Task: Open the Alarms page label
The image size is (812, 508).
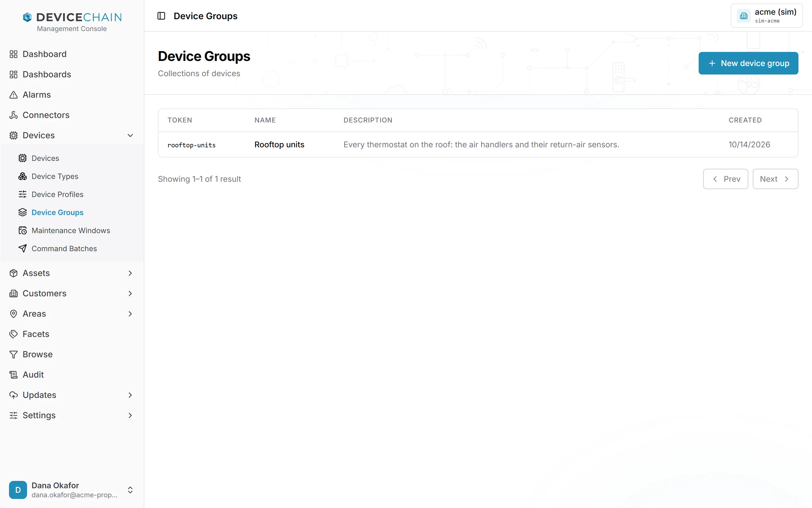Action: click(37, 95)
